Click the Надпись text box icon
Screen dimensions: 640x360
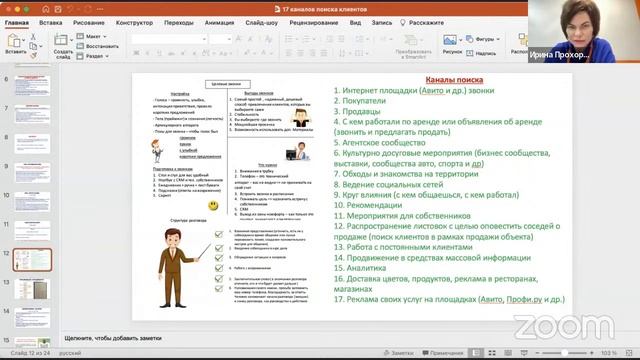click(x=470, y=53)
